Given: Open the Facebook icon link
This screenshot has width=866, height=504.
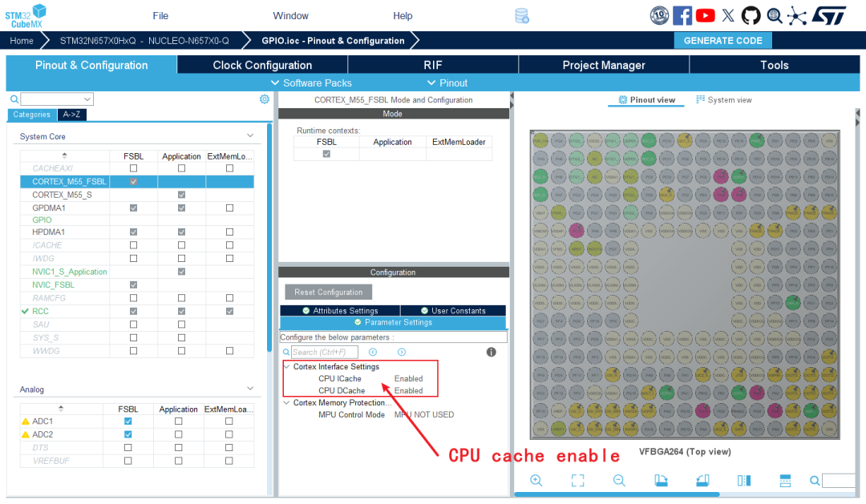Looking at the screenshot, I should pos(682,15).
